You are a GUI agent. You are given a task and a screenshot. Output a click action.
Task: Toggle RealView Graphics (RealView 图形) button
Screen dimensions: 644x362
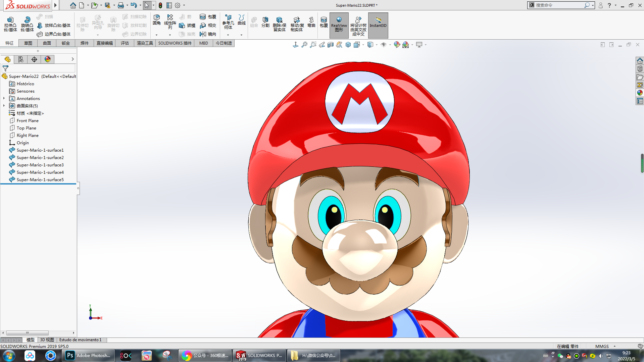(x=339, y=25)
